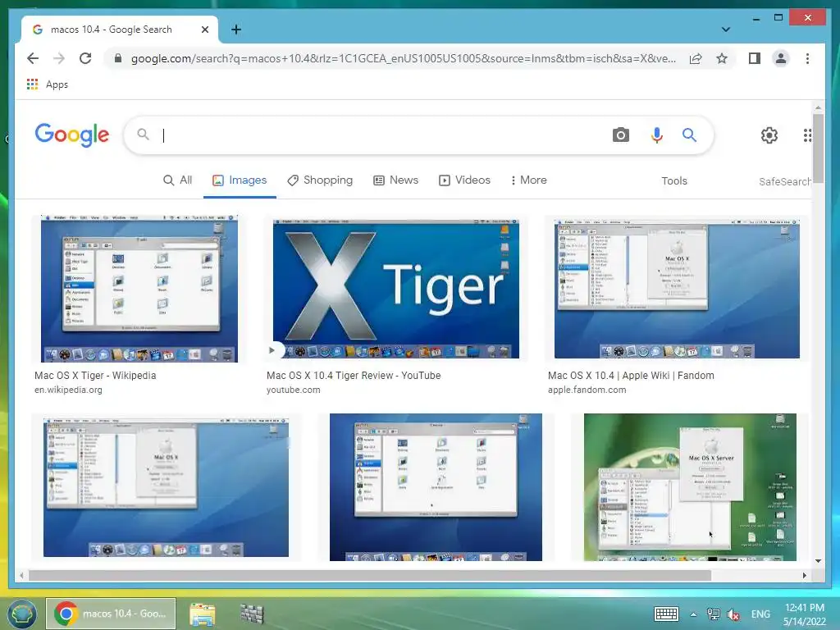This screenshot has height=630, width=840.
Task: Click 'Mac OS X Tiger - Wikipedia' caption
Action: click(95, 376)
